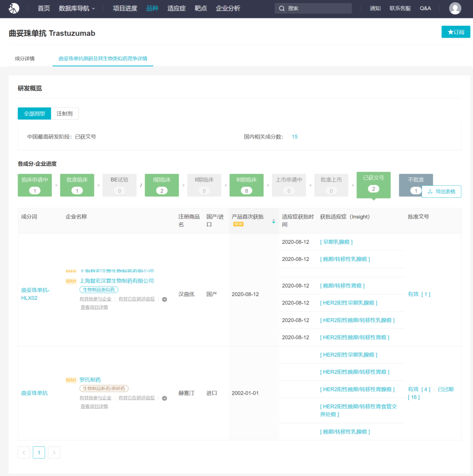Click the 订阅 subscribe button
473x476 pixels.
coord(456,32)
